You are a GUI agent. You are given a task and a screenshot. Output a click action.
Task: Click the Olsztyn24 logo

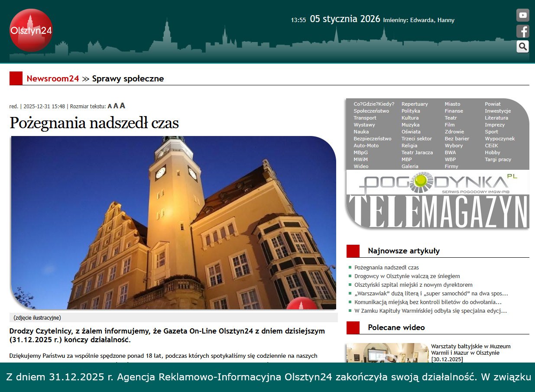31,30
